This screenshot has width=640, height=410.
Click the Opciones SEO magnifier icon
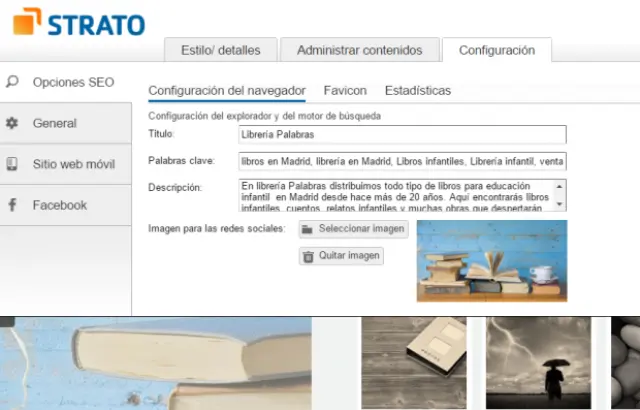pos(12,82)
